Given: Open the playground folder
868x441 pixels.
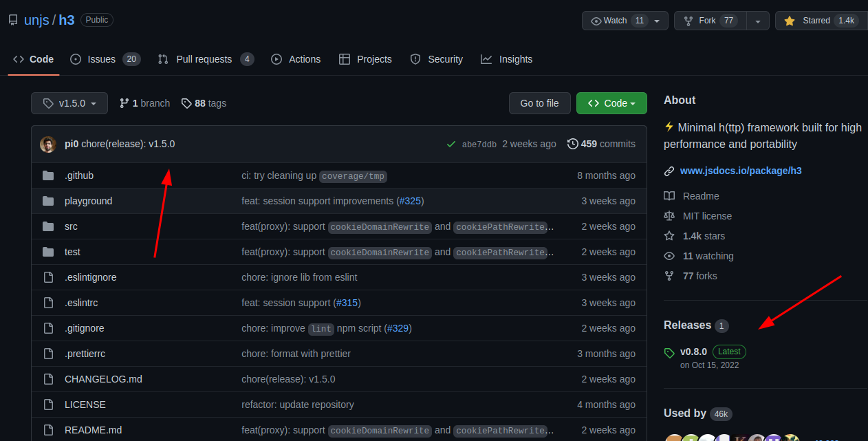Looking at the screenshot, I should 88,201.
